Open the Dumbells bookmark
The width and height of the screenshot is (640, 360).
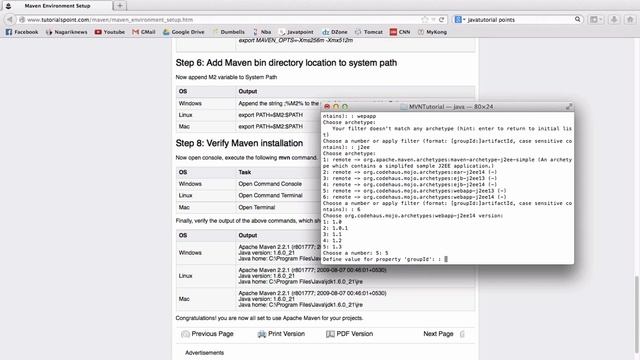[x=229, y=32]
